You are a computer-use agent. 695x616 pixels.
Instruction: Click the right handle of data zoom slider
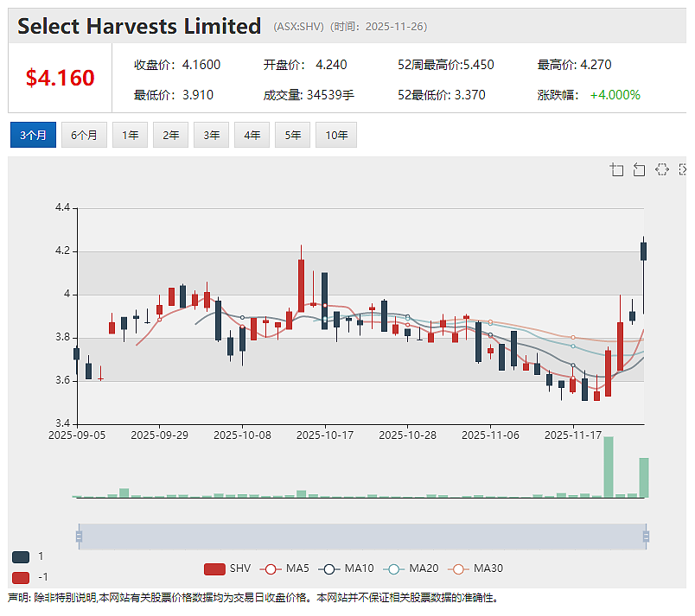[647, 537]
